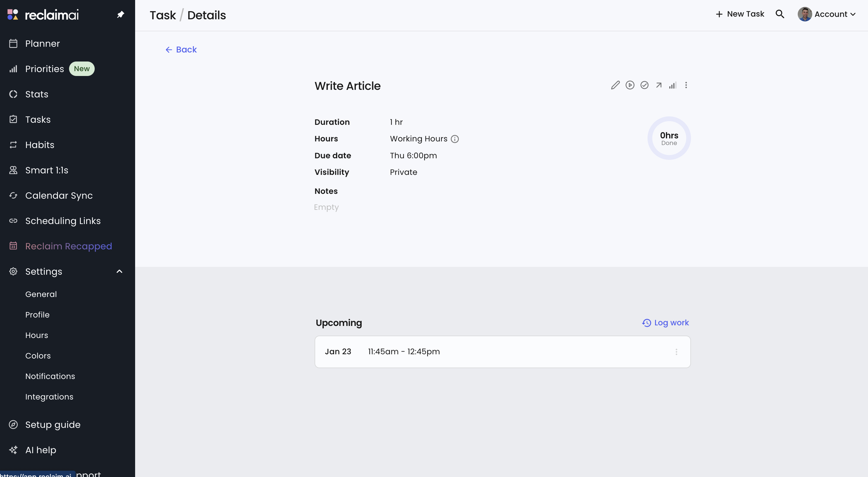Click the 0hrs Done progress ring
This screenshot has height=477, width=868.
pyautogui.click(x=669, y=138)
